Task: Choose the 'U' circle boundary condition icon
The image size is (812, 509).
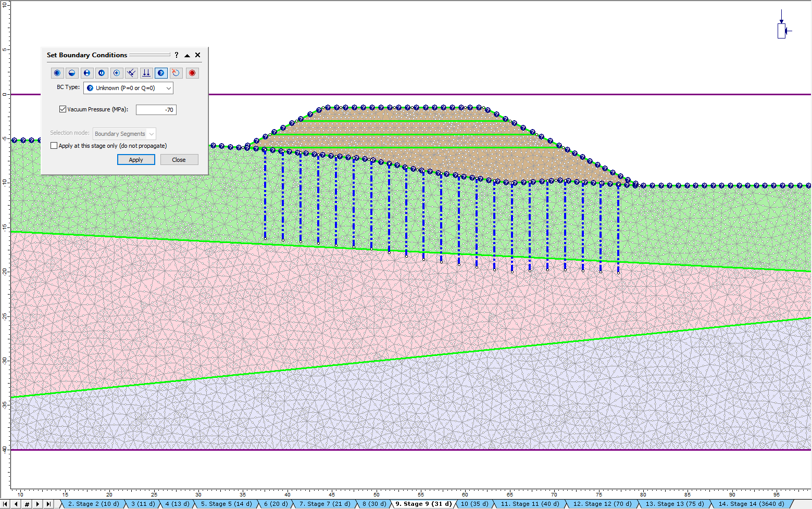Action: click(102, 73)
